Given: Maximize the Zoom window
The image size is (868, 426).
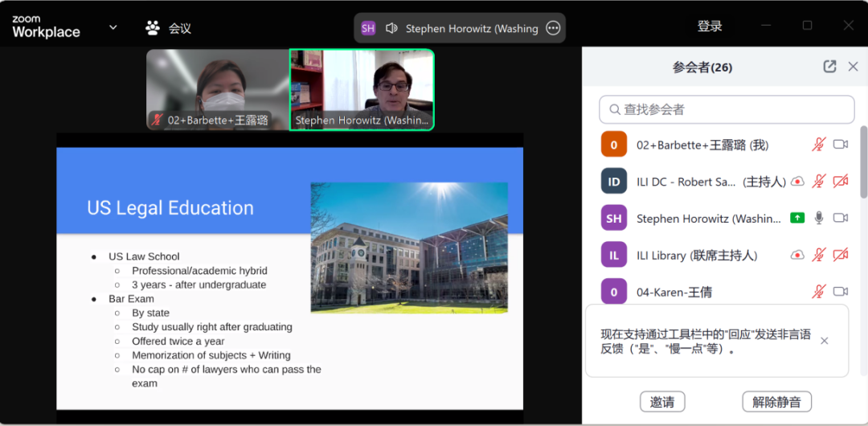Looking at the screenshot, I should click(807, 26).
